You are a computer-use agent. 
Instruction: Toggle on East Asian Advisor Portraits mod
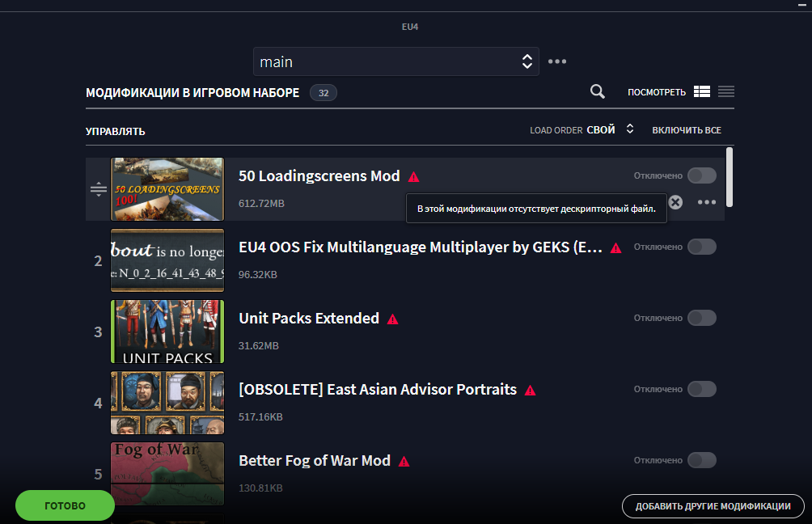click(701, 389)
